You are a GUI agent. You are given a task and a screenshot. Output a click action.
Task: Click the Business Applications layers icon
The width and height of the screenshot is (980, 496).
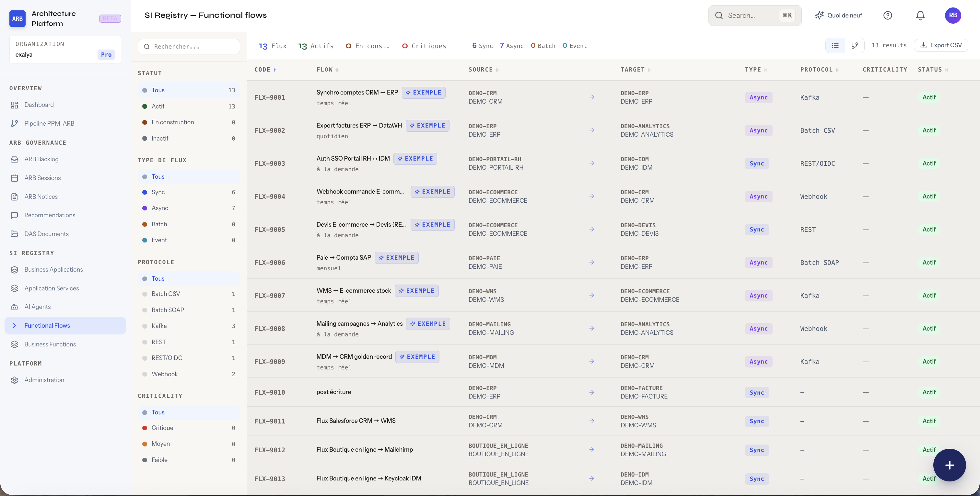tap(15, 270)
